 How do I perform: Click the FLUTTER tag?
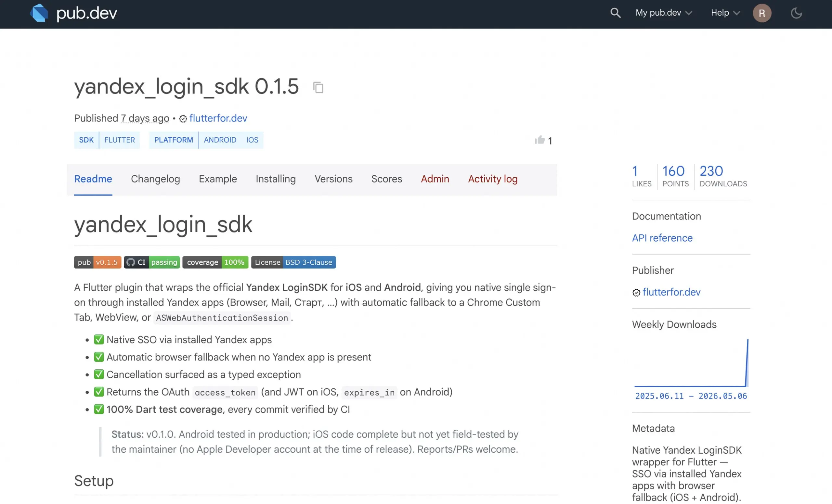(120, 140)
